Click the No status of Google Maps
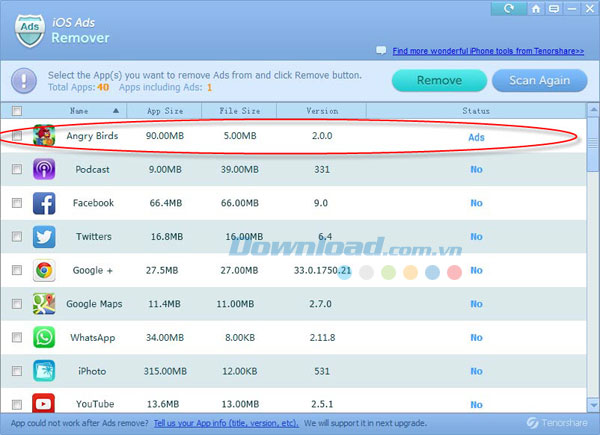Image resolution: width=600 pixels, height=435 pixels. 476,304
